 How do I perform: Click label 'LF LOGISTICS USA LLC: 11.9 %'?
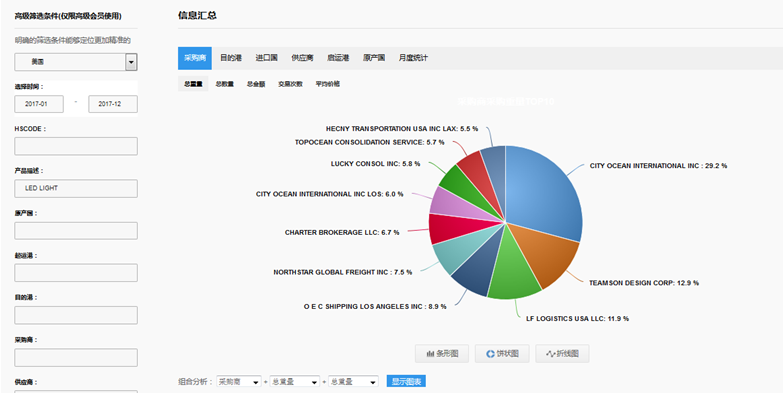[577, 319]
